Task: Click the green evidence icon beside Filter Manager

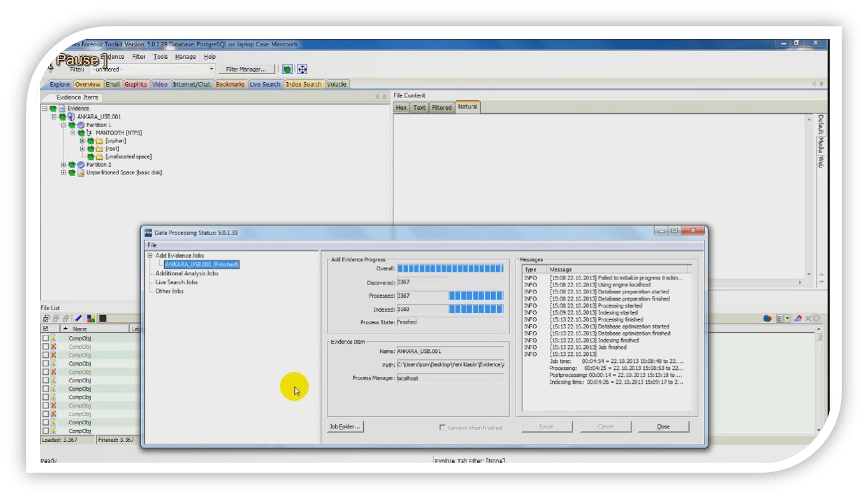Action: [287, 70]
